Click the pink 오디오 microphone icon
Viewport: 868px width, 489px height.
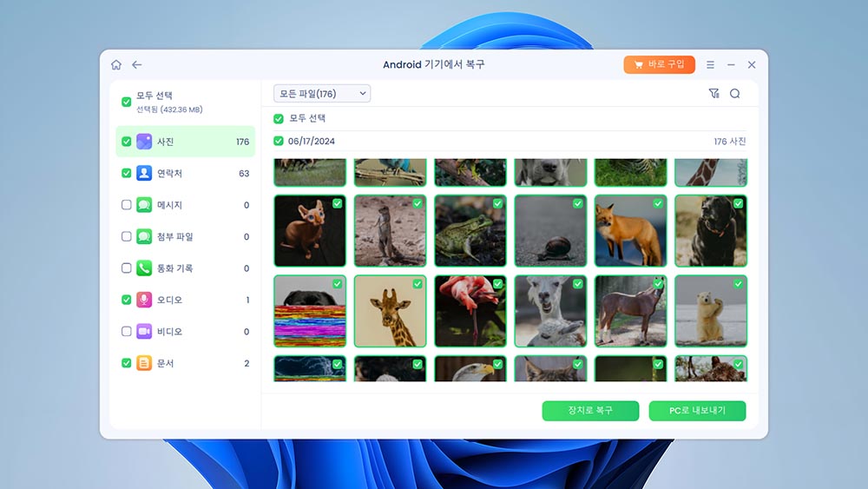click(x=144, y=300)
